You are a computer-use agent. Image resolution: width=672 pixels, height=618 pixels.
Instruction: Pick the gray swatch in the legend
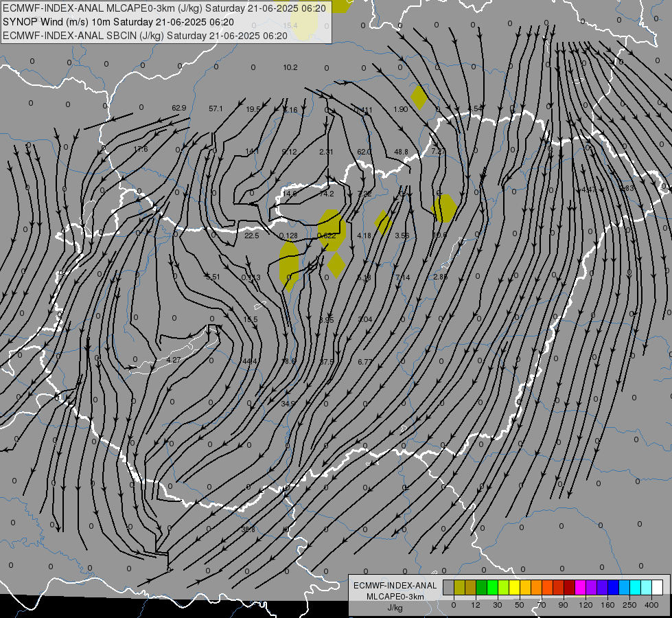448,588
